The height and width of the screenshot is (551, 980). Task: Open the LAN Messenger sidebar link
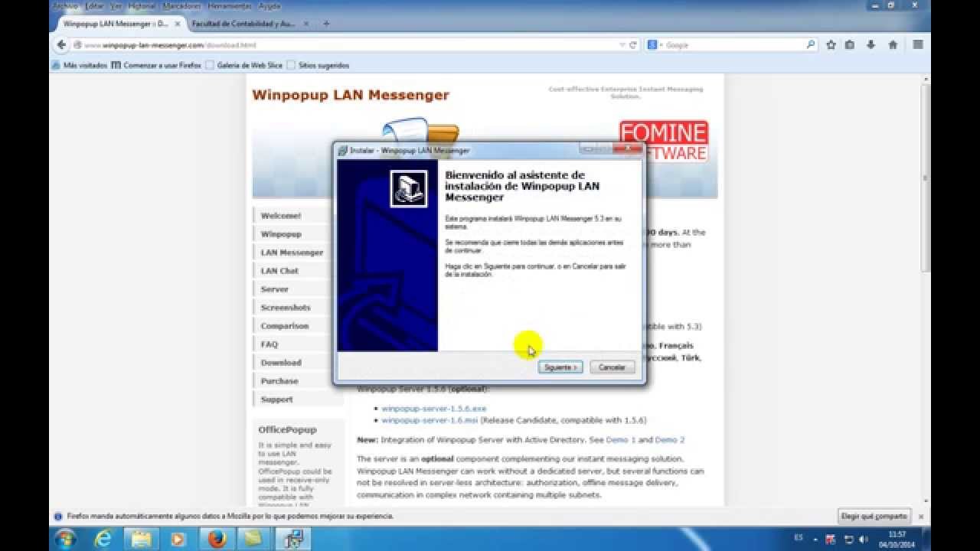pos(292,253)
